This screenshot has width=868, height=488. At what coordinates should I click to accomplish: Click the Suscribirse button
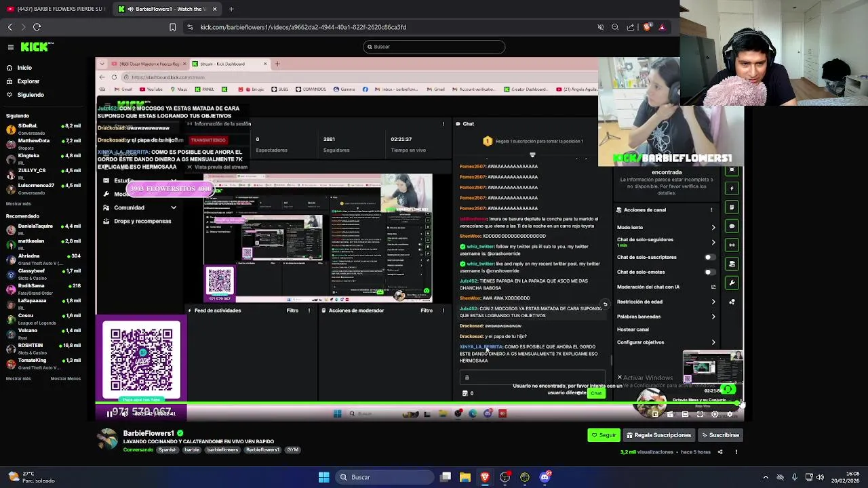720,435
